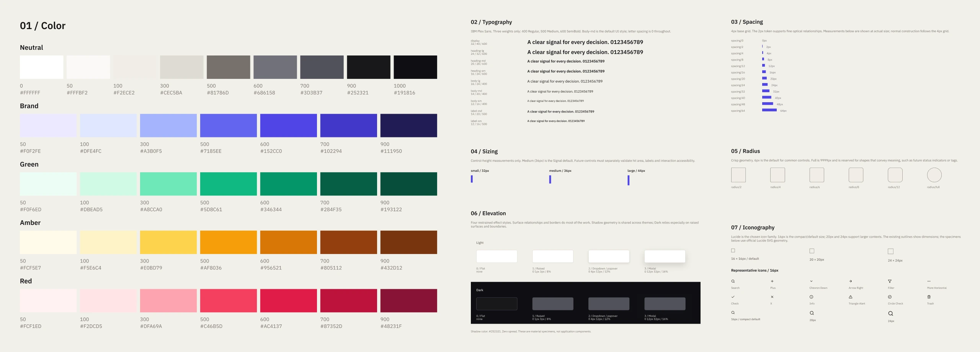Choose the Amber 900 #432D12 swatch

click(409, 242)
